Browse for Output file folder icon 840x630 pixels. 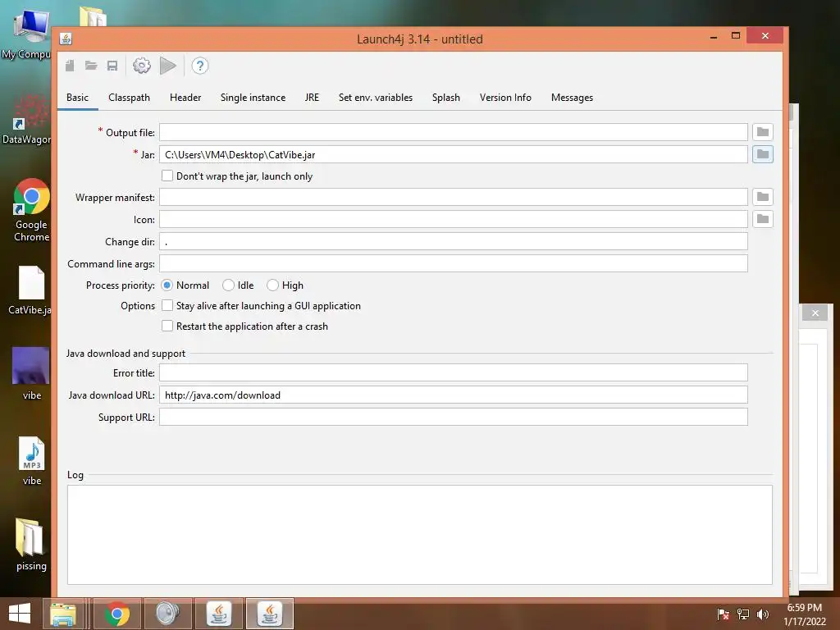coord(762,132)
